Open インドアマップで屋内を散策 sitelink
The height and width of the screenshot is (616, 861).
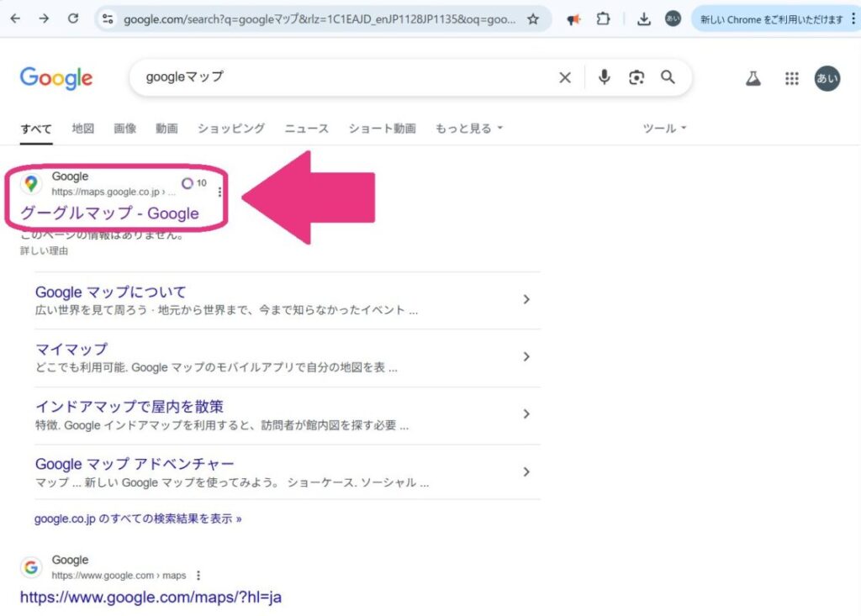(129, 407)
